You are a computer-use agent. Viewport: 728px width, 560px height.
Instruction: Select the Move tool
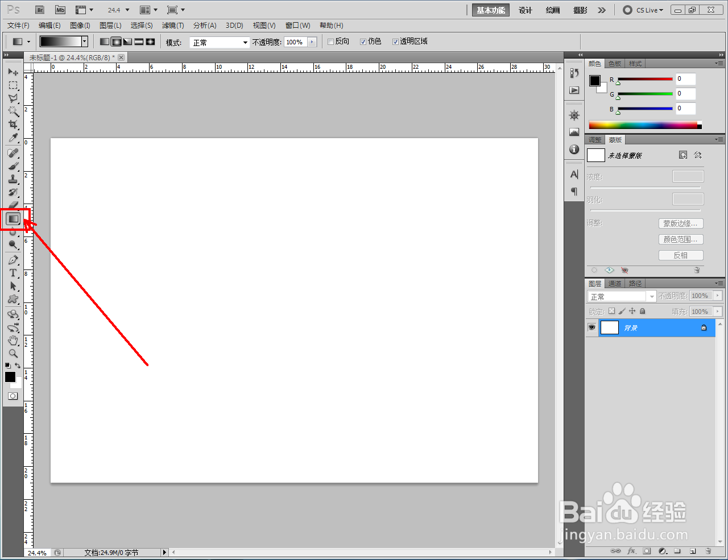tap(13, 72)
